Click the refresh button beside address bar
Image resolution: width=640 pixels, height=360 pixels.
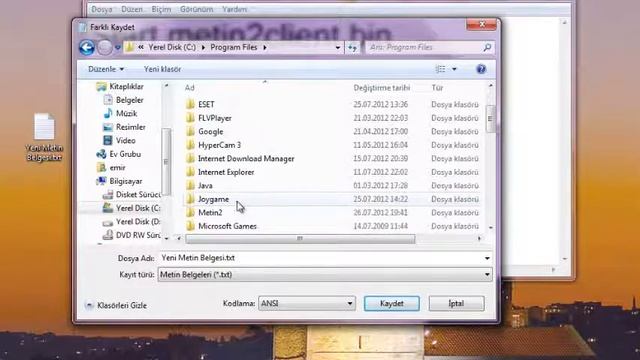pos(352,48)
